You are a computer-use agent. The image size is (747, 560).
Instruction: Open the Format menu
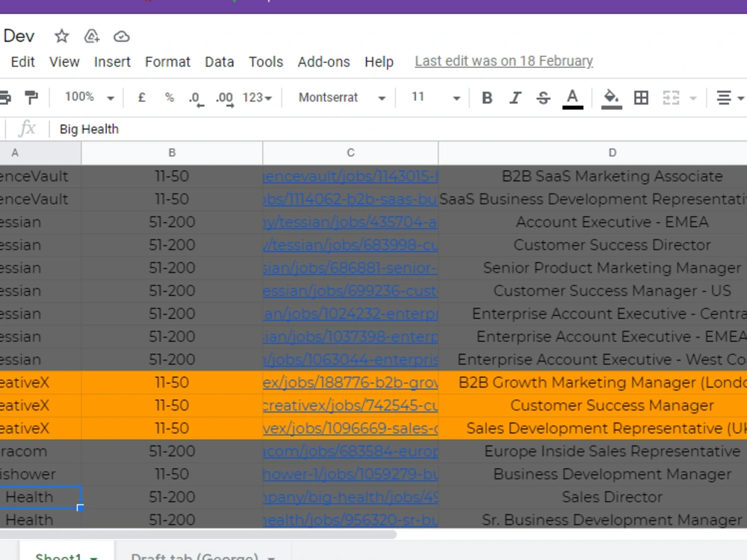[x=167, y=62]
